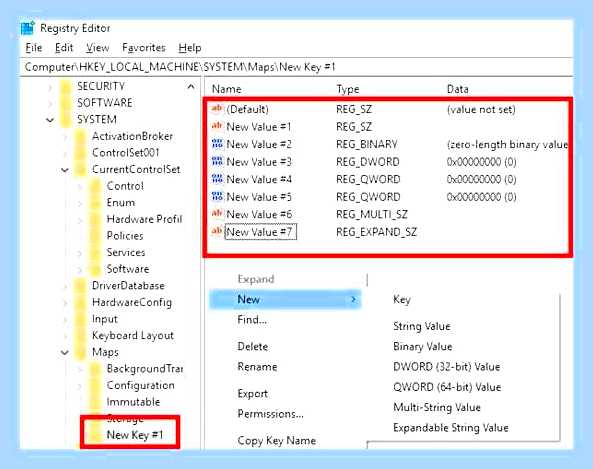The width and height of the screenshot is (593, 469).
Task: Click the HardwareConfig folder icon
Action: coord(81,303)
